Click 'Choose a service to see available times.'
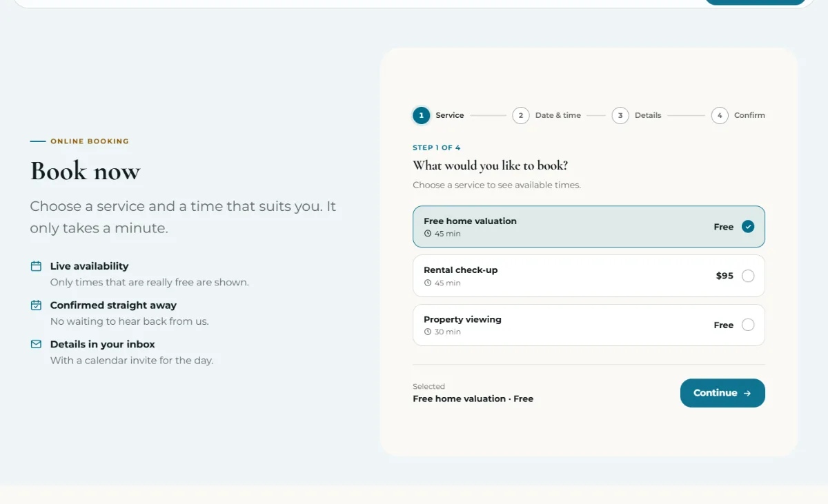Viewport: 828px width, 504px height. [497, 185]
